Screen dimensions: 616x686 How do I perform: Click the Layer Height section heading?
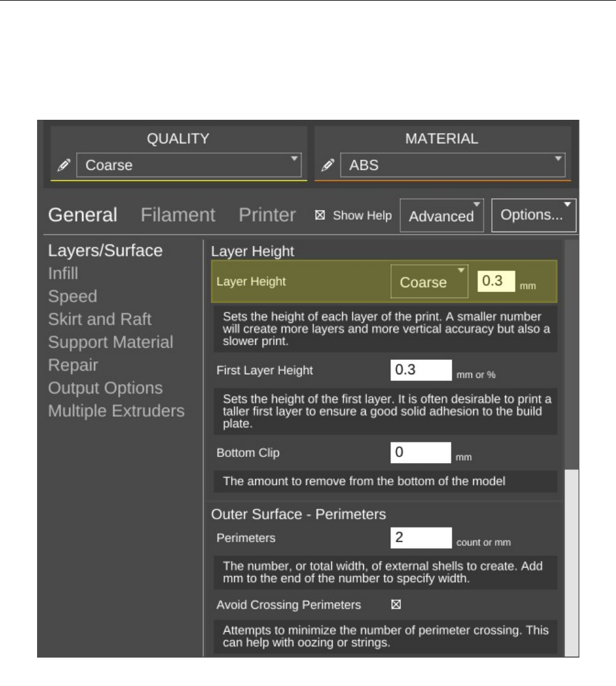click(x=253, y=251)
